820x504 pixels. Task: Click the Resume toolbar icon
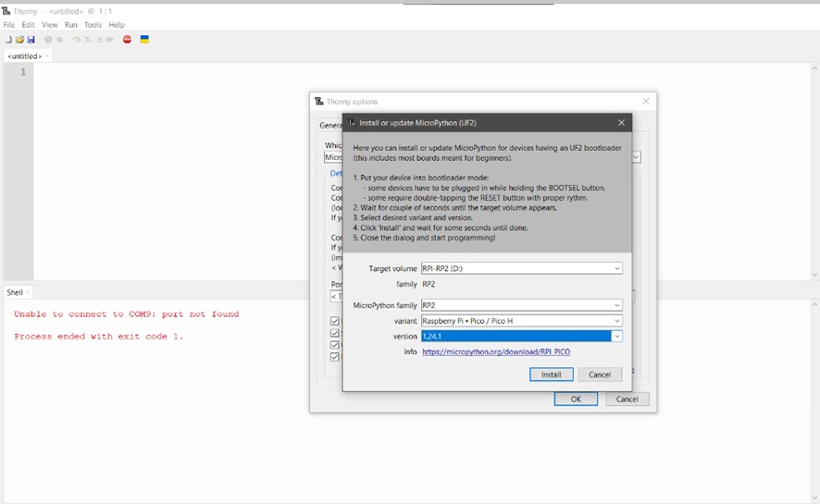tap(109, 40)
